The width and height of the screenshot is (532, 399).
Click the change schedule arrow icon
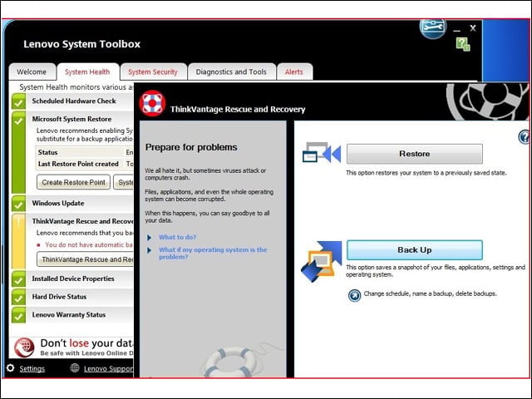[x=354, y=295]
